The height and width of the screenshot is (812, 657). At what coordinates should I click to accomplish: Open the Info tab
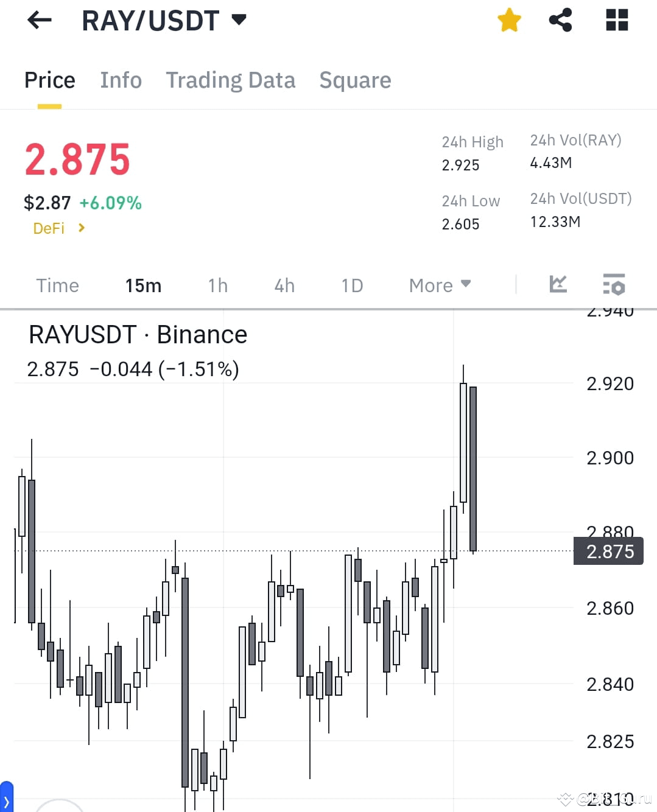121,80
